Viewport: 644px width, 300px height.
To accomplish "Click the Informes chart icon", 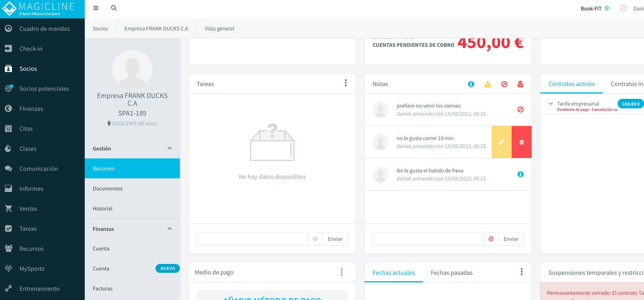I will click(x=8, y=189).
